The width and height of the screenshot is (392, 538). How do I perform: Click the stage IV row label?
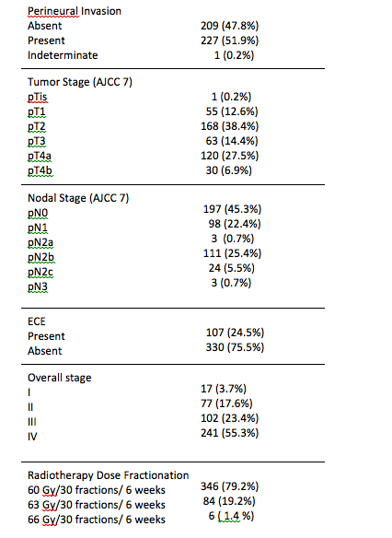click(x=32, y=437)
